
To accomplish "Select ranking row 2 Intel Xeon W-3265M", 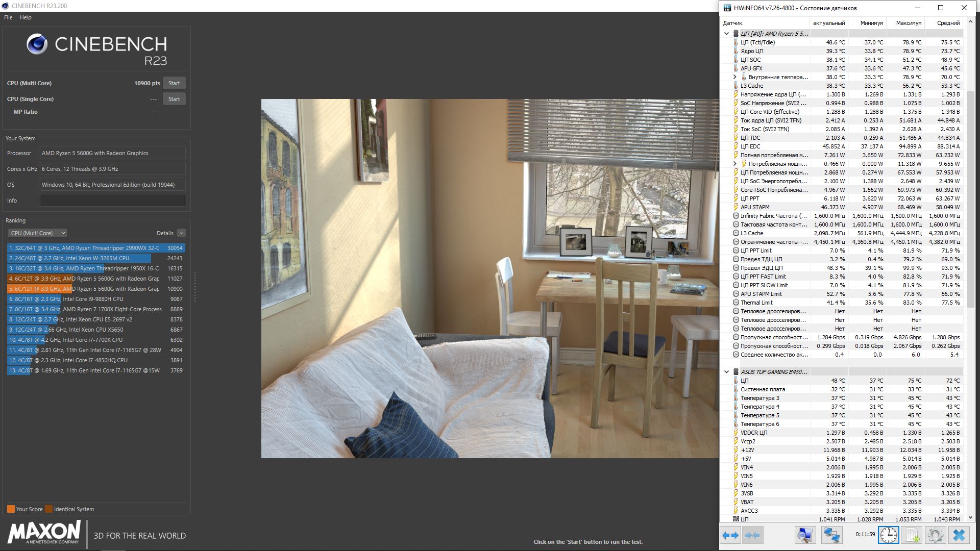I will pyautogui.click(x=96, y=258).
